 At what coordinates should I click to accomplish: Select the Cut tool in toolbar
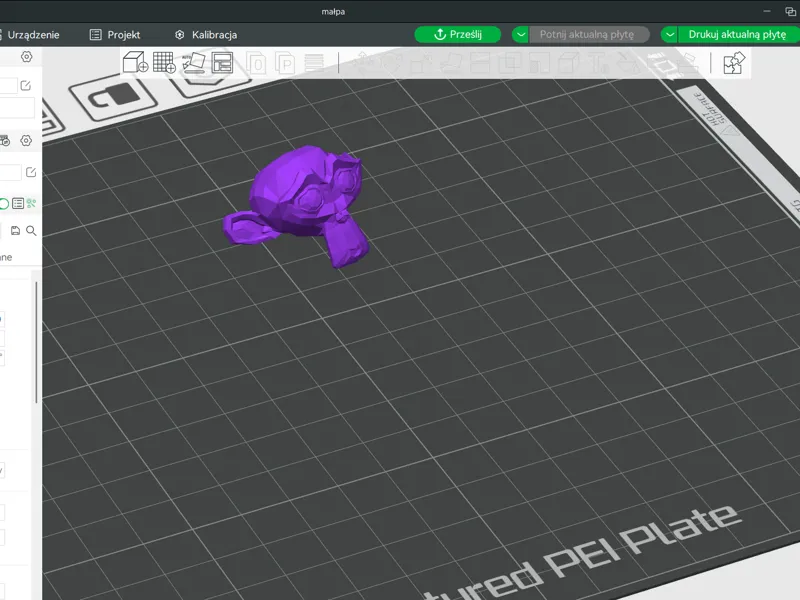coord(480,63)
